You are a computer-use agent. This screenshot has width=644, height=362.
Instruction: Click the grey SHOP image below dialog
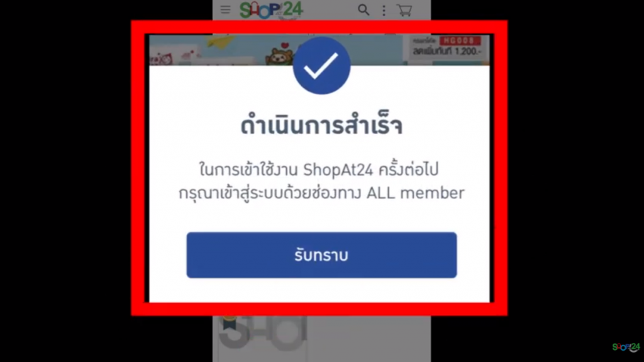[x=263, y=333]
